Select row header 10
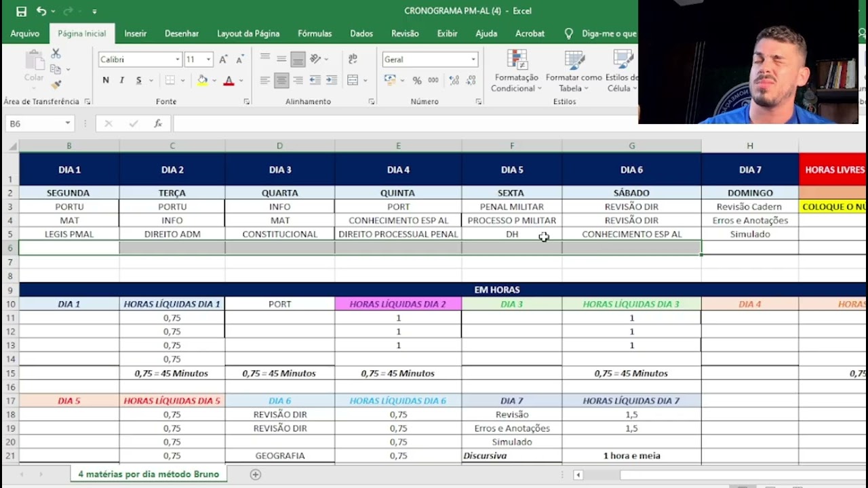 click(10, 304)
